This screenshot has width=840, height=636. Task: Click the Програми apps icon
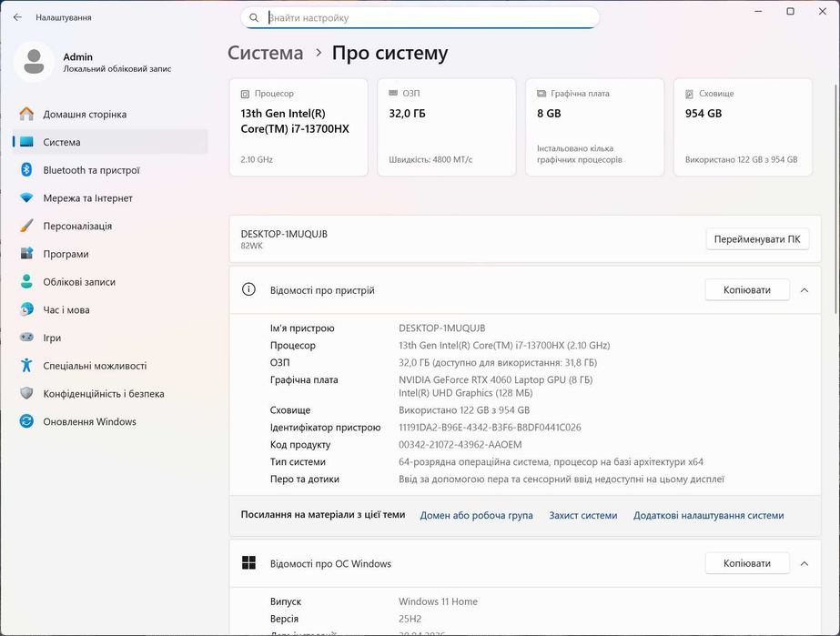pyautogui.click(x=26, y=254)
